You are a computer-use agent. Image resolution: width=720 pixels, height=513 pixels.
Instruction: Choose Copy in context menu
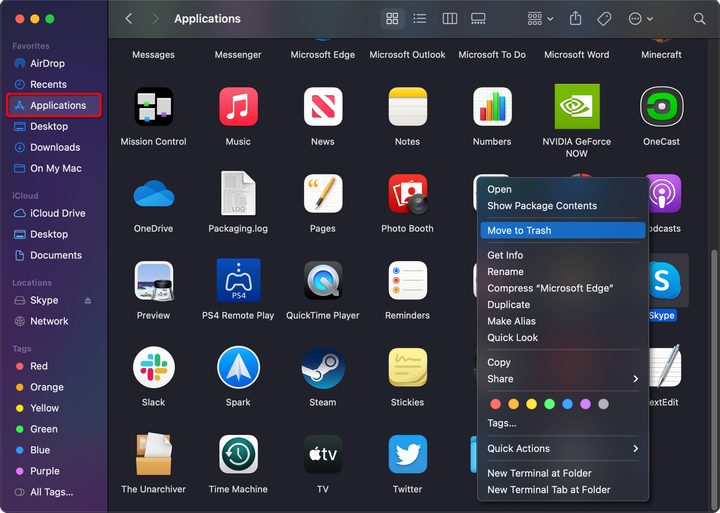[562, 362]
